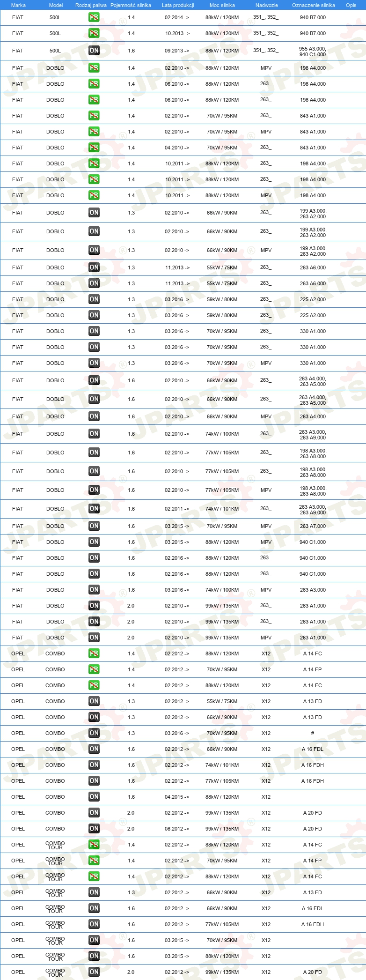Click engine code 'A 14 FP' in COMBO TOUR row

coord(313,861)
